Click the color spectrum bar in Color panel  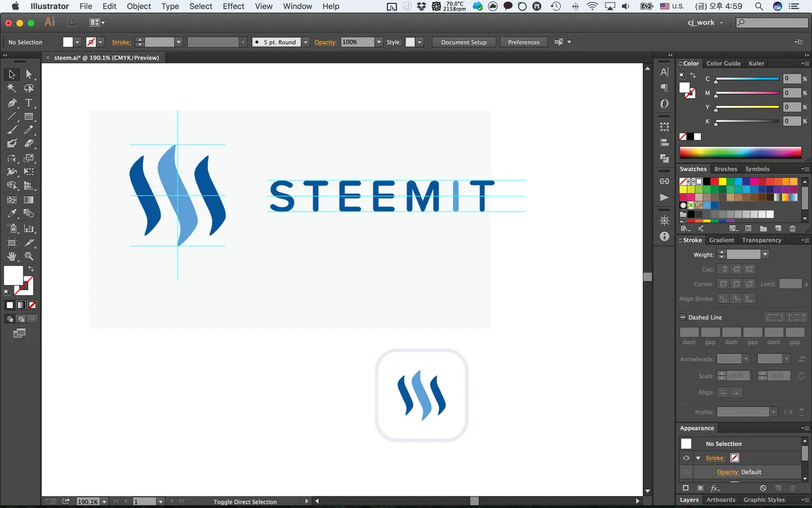(740, 152)
